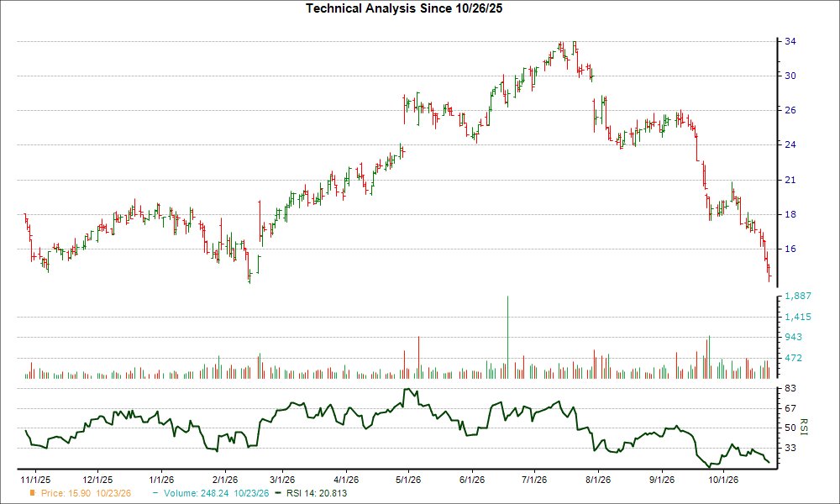840x504 pixels.
Task: Click the RSI axis label 50
Action: click(x=790, y=428)
